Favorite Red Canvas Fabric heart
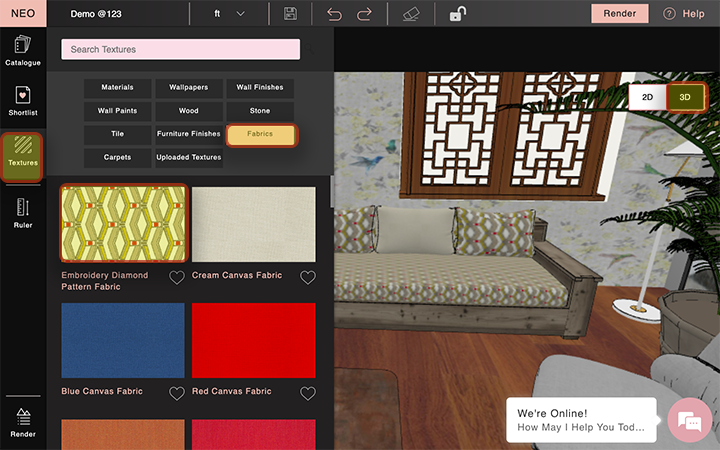This screenshot has height=450, width=720. point(308,393)
